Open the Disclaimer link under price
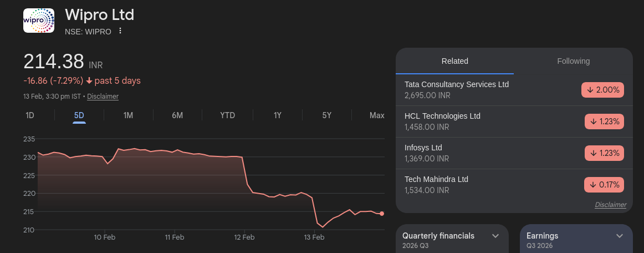This screenshot has width=644, height=253. pos(103,97)
